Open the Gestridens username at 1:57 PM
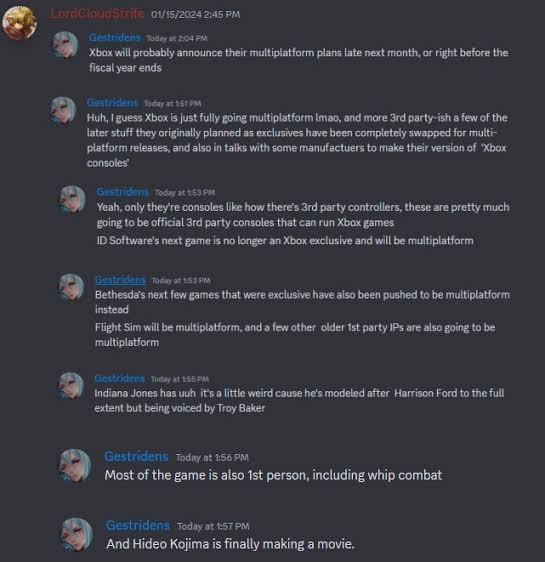This screenshot has width=545, height=562. point(138,525)
